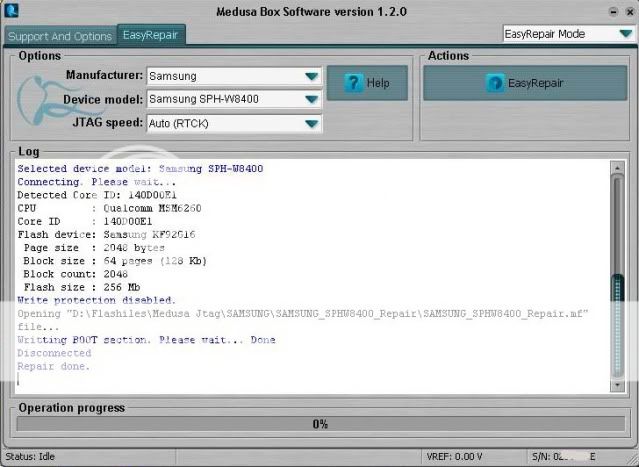Click the log scrollbar up arrow
Screen dimensions: 639x467
coord(618,167)
